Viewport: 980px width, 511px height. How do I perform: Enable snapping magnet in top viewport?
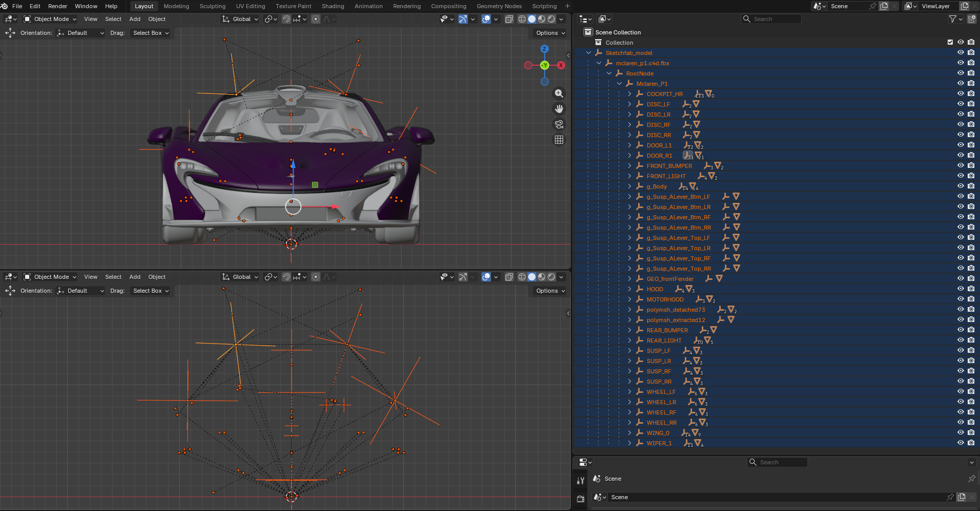click(x=286, y=19)
